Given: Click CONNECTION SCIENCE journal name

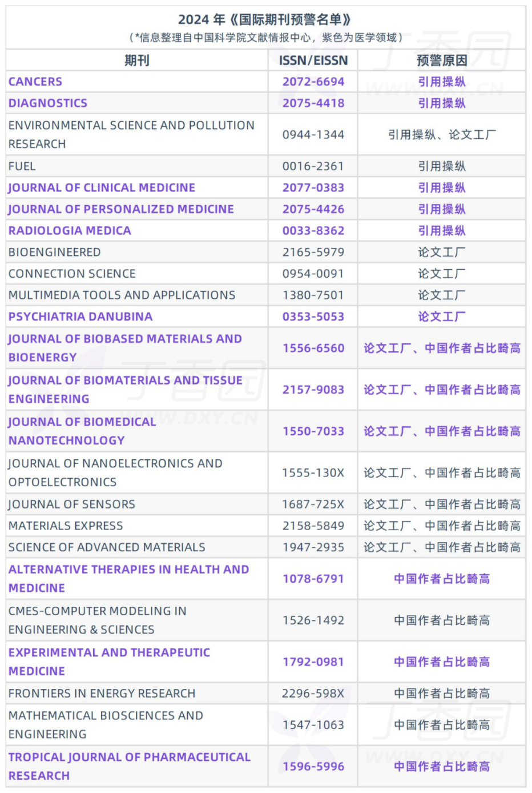Looking at the screenshot, I should [x=72, y=274].
